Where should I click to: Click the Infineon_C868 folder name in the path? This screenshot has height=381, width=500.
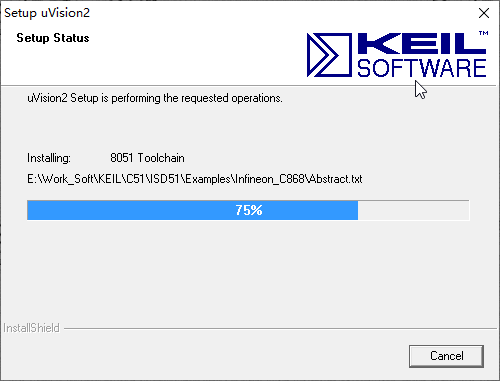point(270,179)
